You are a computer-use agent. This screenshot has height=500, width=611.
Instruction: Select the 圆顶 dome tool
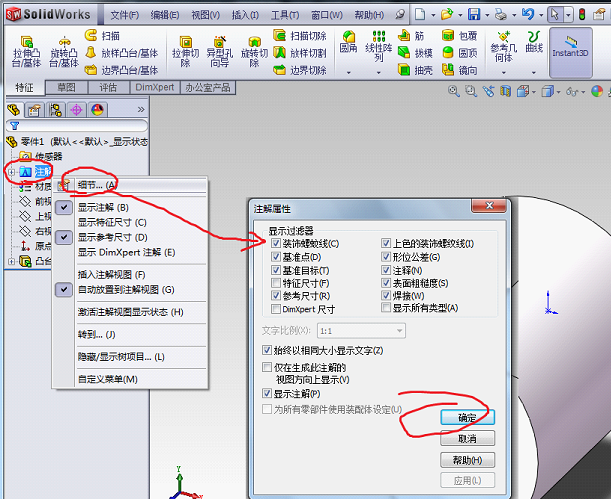point(460,53)
